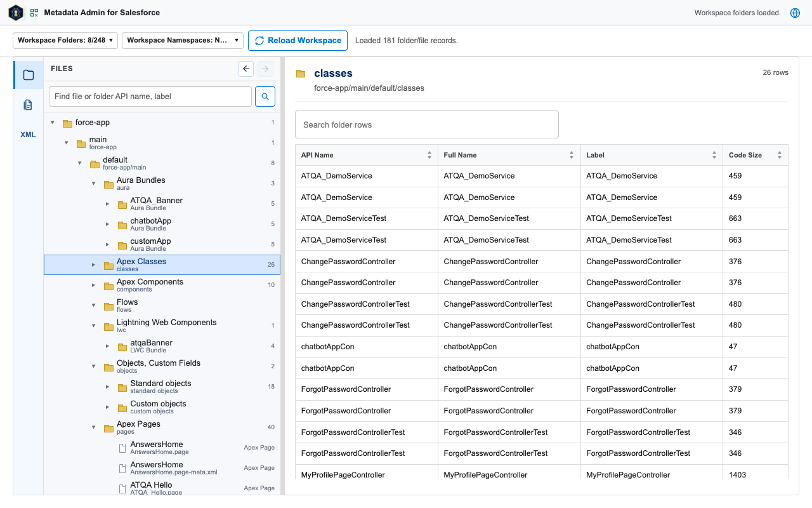
Task: Navigate back with the left arrow
Action: point(246,69)
